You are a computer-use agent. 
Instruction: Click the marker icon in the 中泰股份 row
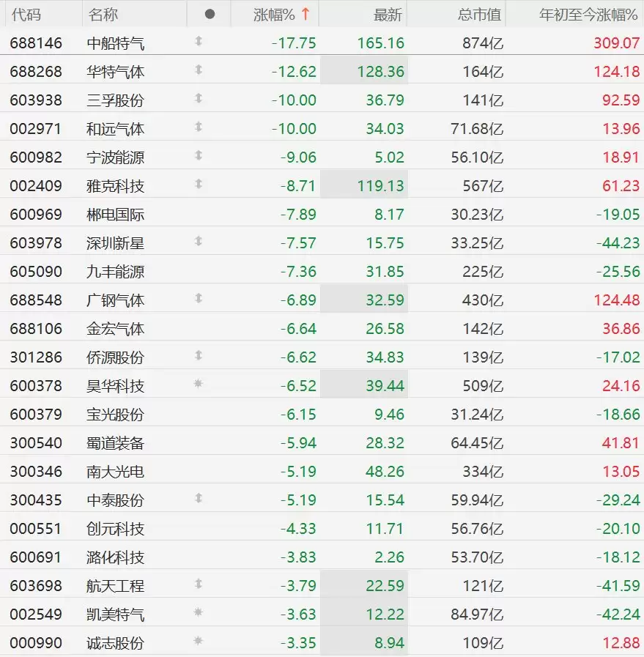point(199,498)
